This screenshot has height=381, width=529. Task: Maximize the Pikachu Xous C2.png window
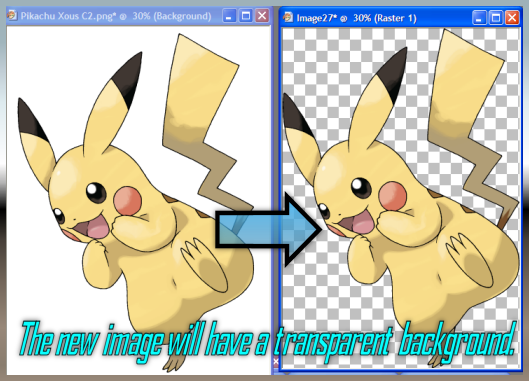(x=246, y=16)
